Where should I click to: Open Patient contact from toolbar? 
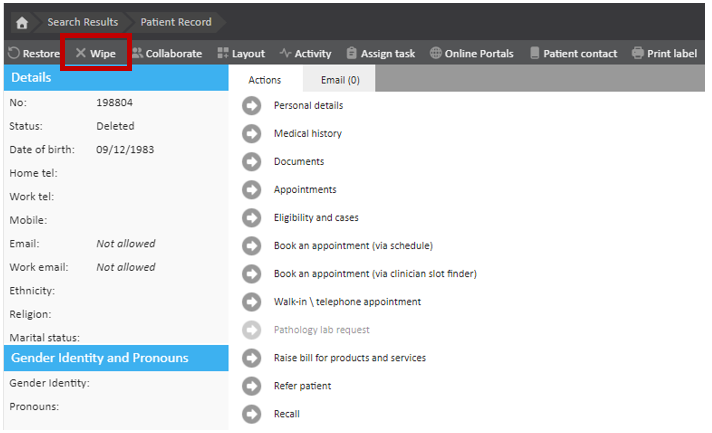point(573,54)
